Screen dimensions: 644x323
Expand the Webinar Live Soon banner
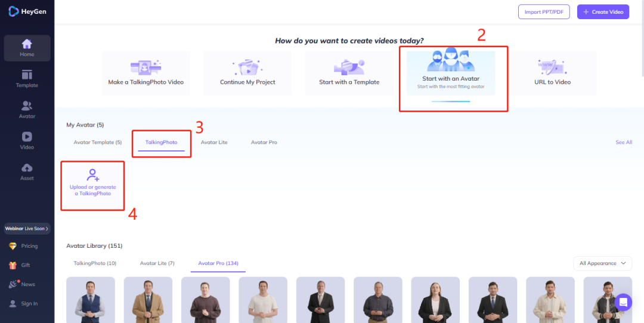pos(27,229)
